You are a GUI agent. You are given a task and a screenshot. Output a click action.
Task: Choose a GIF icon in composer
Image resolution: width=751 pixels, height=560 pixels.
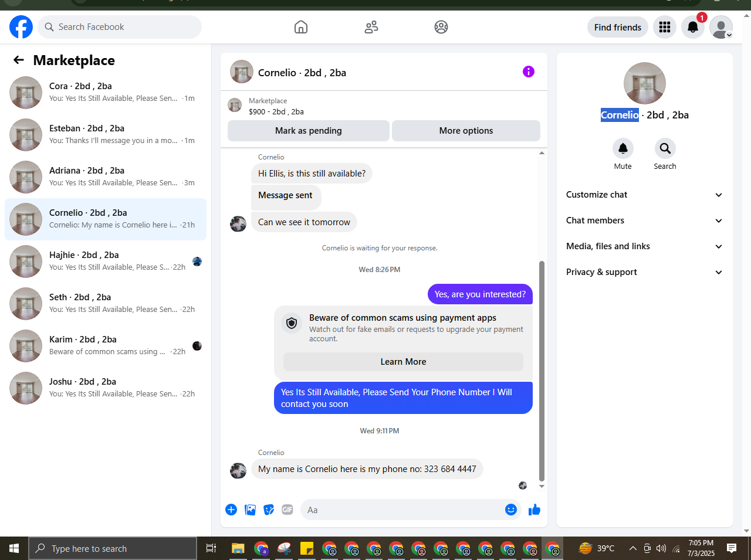[x=287, y=510]
